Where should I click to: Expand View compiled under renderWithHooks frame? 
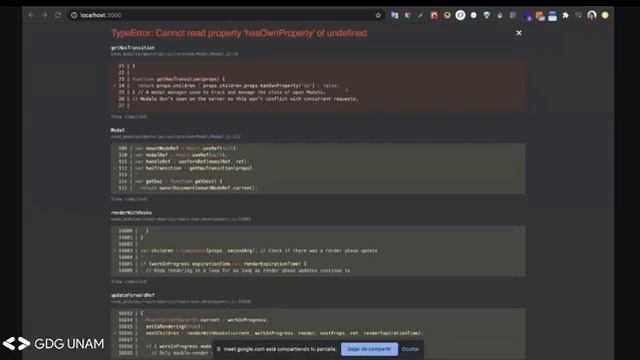pyautogui.click(x=129, y=281)
